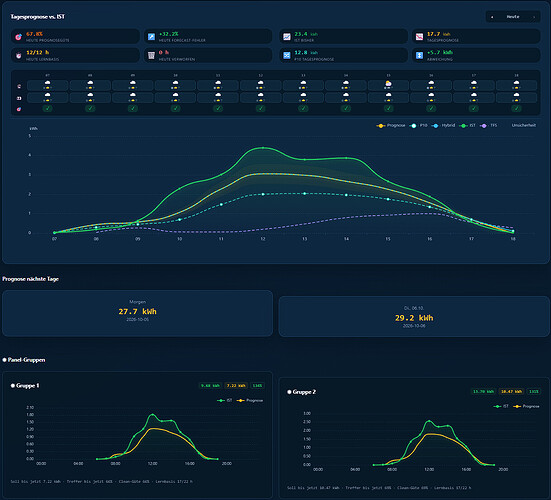Click the target icon left of checkmark row
Image resolution: width=551 pixels, height=500 pixels.
[x=19, y=109]
